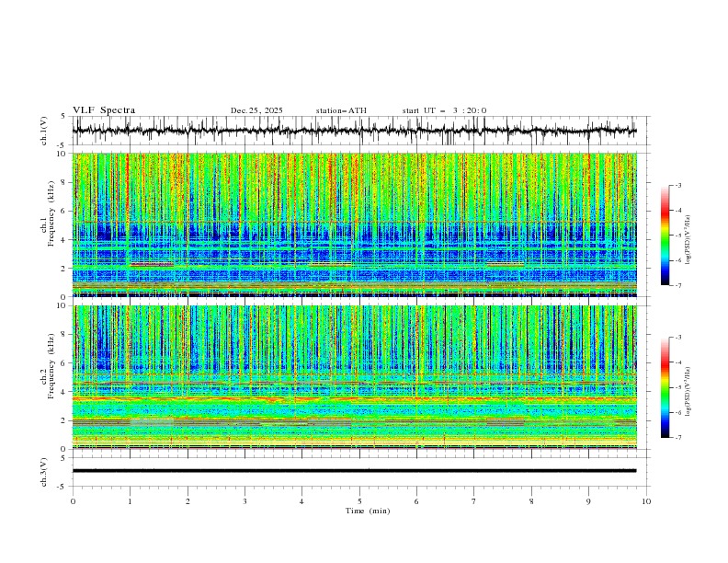
Task: Click the flat ch.3 voltage trace
Action: point(358,470)
